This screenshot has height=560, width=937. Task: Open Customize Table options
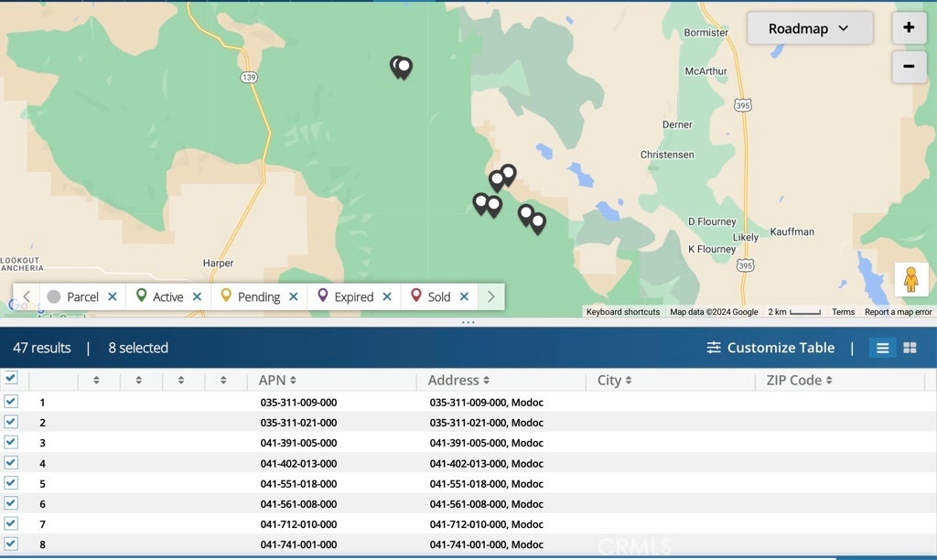click(x=770, y=348)
